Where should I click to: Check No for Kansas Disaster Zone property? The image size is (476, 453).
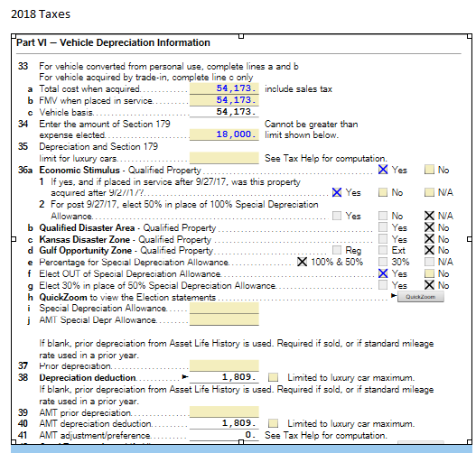pyautogui.click(x=429, y=239)
